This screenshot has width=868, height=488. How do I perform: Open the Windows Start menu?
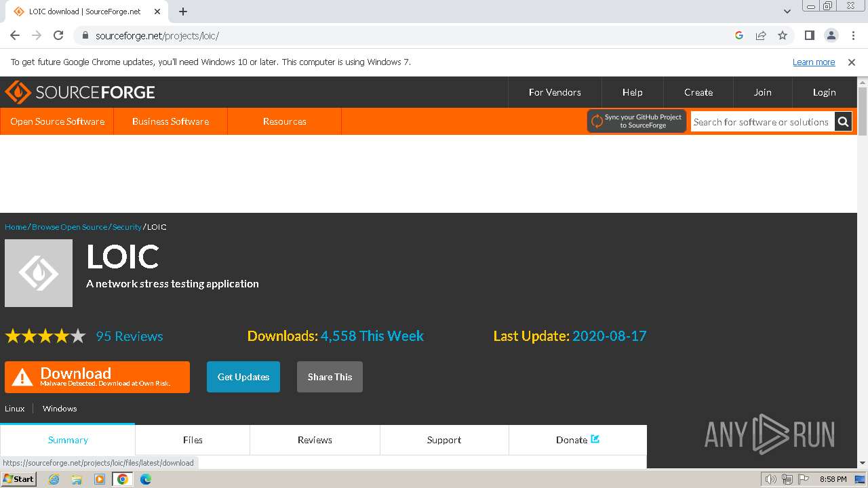coord(19,479)
